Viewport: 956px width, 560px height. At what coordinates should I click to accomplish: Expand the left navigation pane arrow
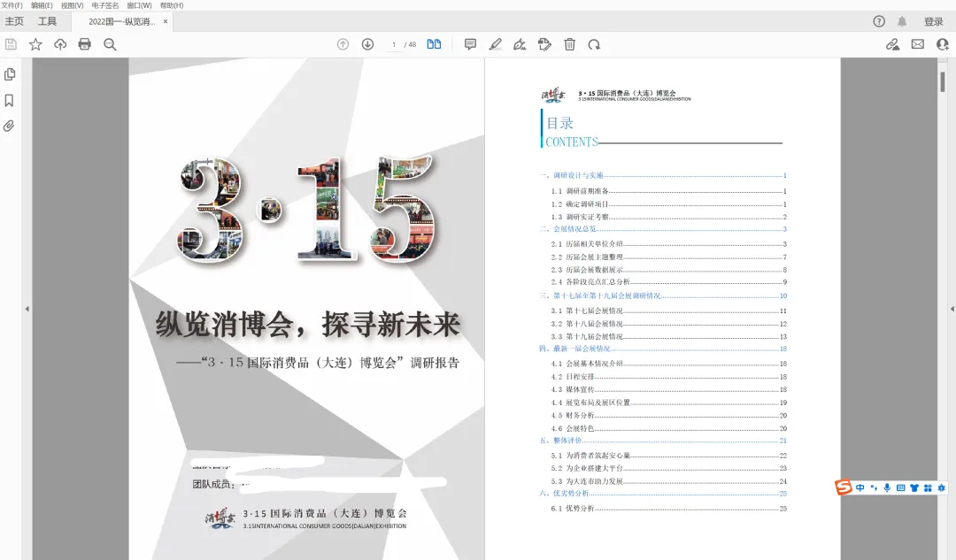(x=27, y=309)
